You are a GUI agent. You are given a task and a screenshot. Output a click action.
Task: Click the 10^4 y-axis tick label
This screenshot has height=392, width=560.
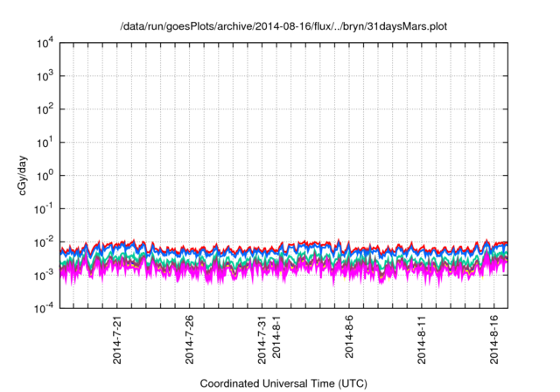click(x=45, y=43)
